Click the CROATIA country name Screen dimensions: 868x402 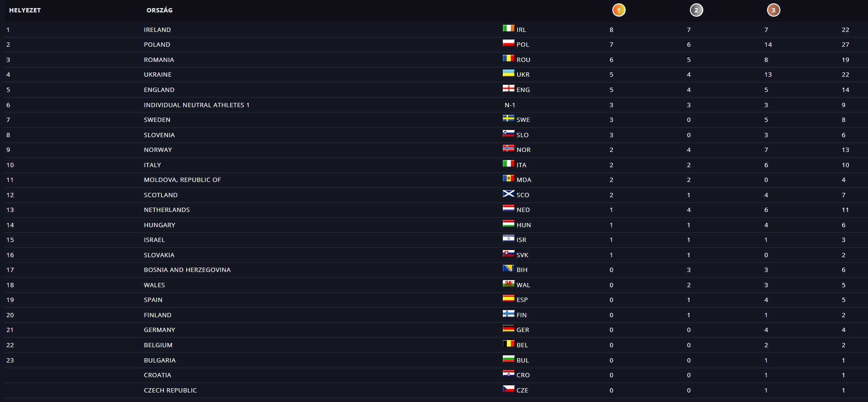pyautogui.click(x=158, y=375)
